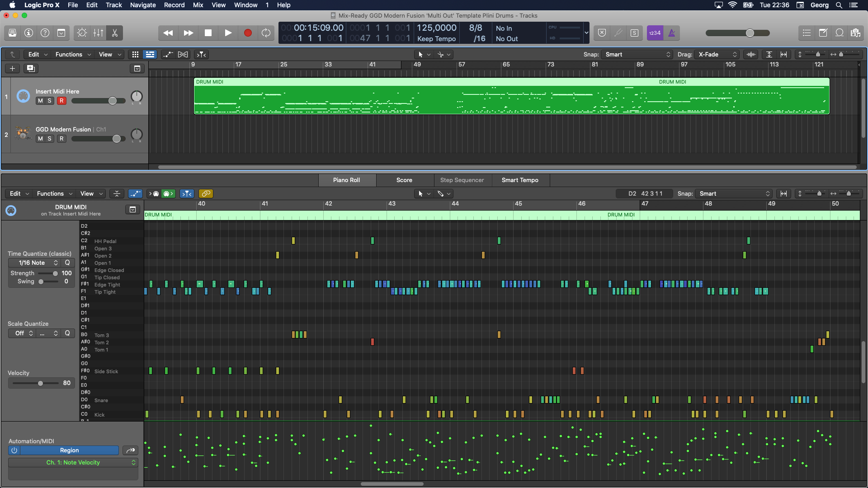
Task: Click the Record button
Action: [247, 33]
